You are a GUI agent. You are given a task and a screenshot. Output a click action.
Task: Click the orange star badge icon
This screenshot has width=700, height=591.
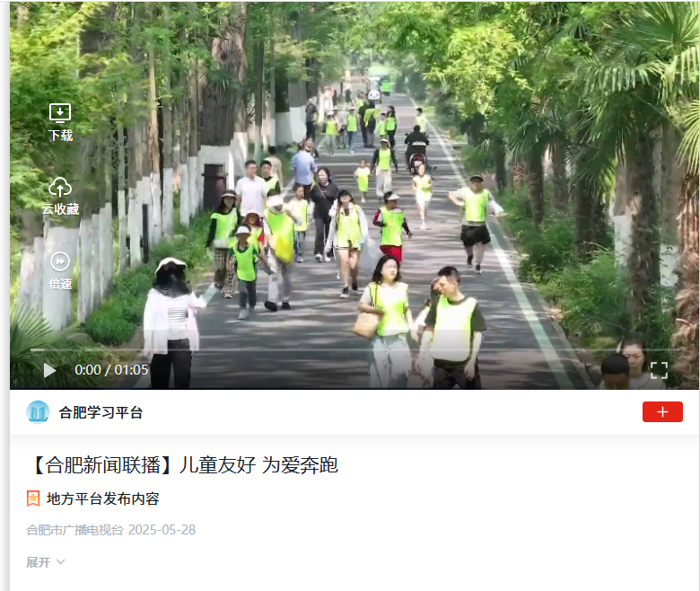(33, 498)
